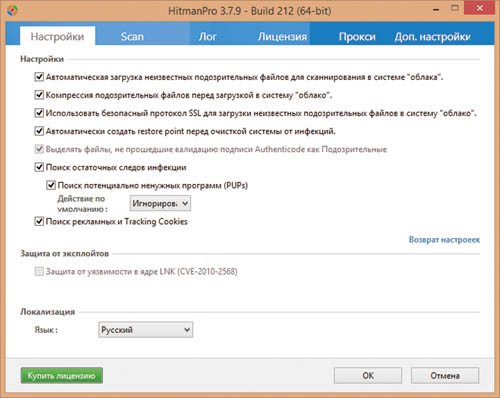
Task: Toggle Поиск остаточных следов инфекции checkbox
Action: (39, 167)
